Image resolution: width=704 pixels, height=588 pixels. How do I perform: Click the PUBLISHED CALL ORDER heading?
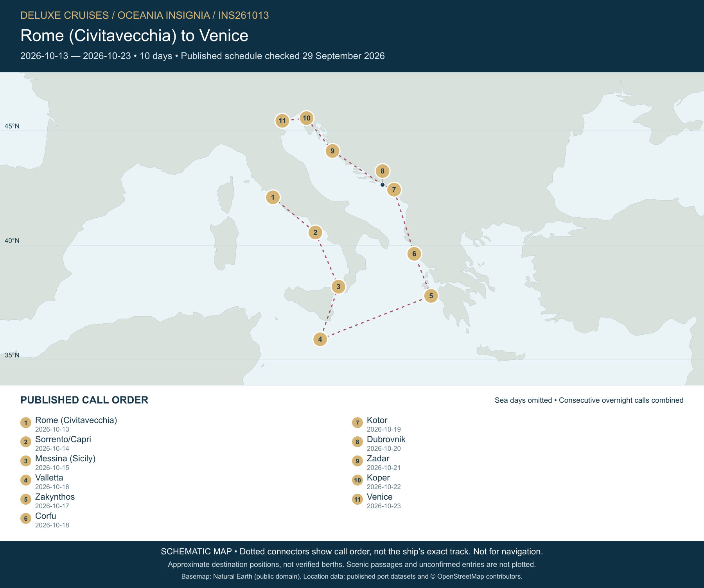pos(84,400)
